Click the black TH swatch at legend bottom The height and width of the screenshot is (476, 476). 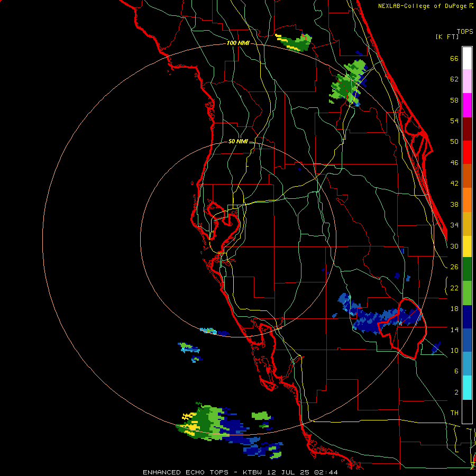467,411
